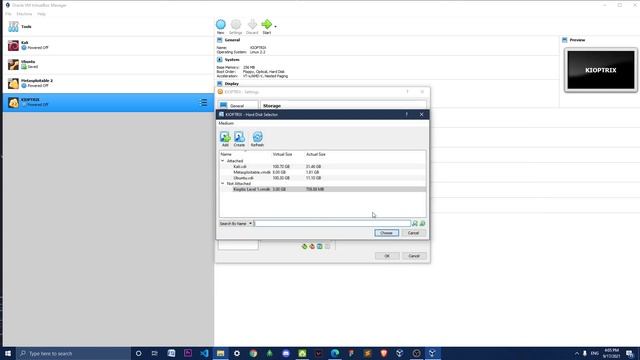
Task: Open Brave browser from taskbar
Action: 384,353
